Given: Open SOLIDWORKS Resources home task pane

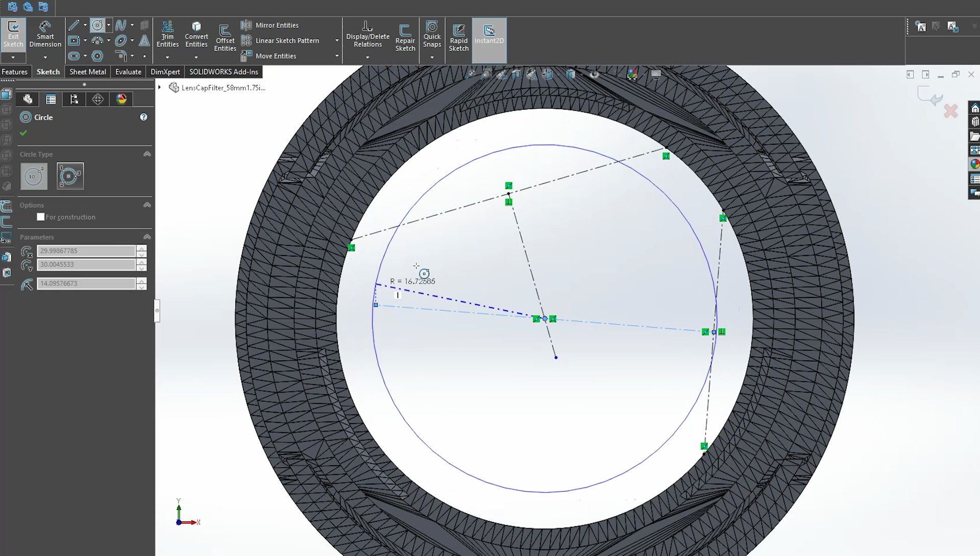Looking at the screenshot, I should [975, 109].
